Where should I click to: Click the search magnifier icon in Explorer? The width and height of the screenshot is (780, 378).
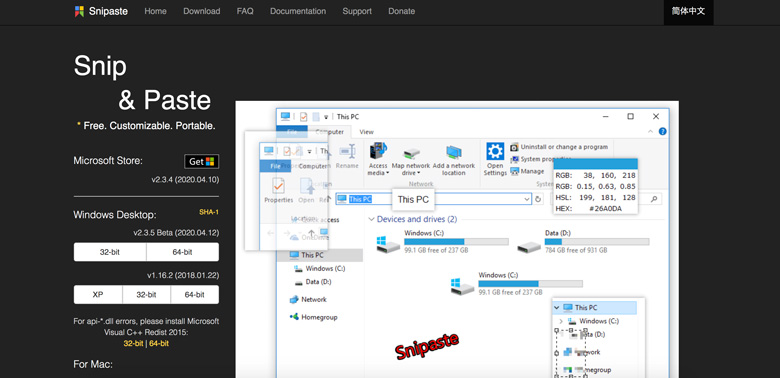(654, 199)
